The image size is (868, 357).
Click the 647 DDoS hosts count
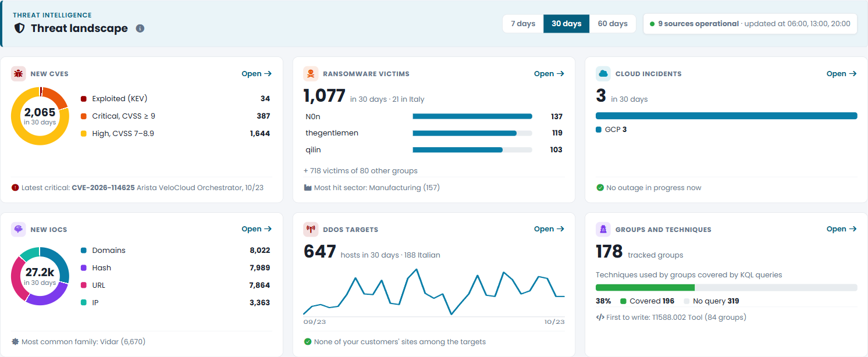click(x=320, y=252)
